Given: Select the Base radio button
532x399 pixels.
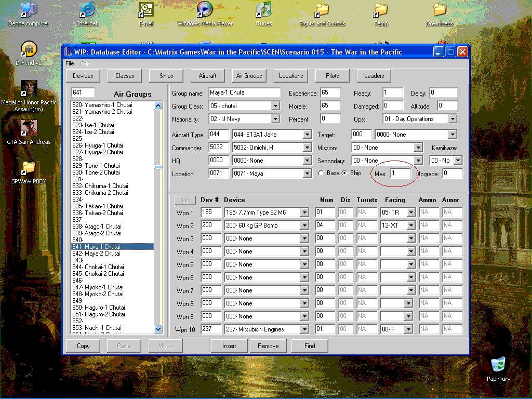Looking at the screenshot, I should click(x=321, y=173).
